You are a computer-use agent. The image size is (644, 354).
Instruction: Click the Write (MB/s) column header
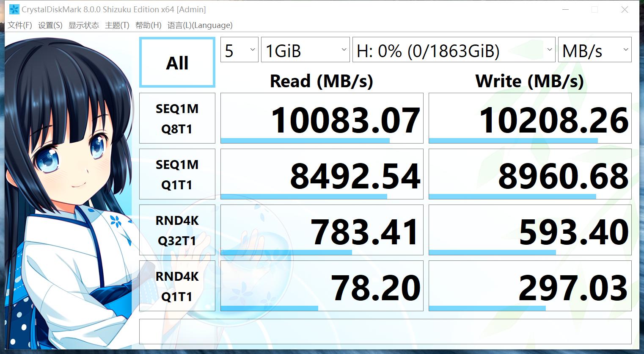tap(530, 81)
